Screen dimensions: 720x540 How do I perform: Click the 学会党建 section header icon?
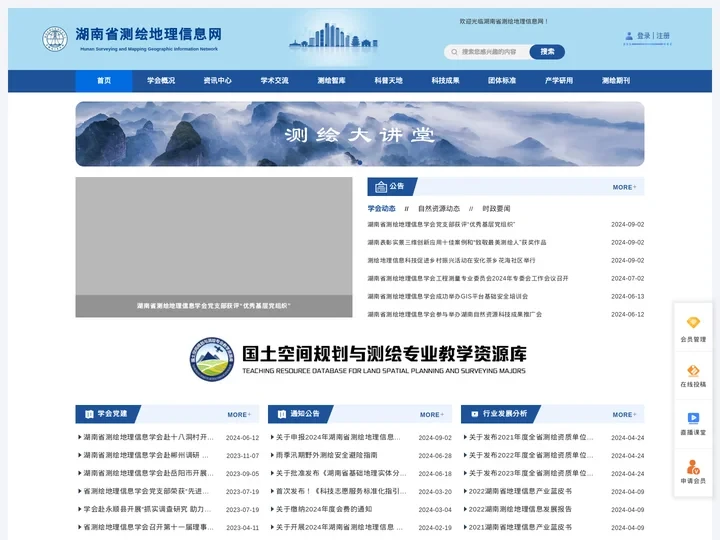click(89, 414)
